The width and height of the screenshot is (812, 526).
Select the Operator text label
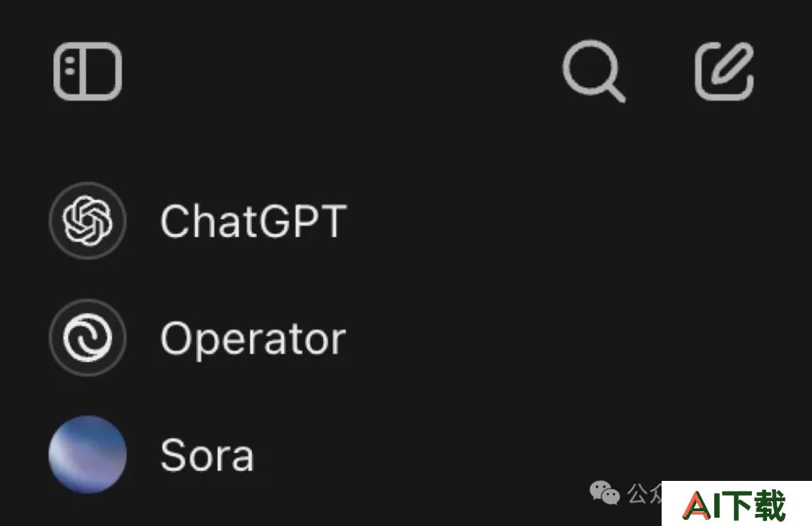pyautogui.click(x=253, y=340)
